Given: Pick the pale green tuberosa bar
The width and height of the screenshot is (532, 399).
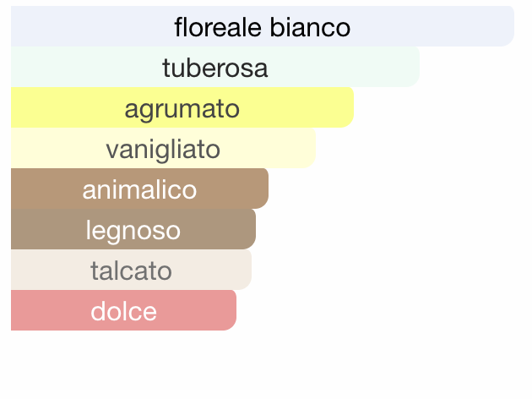Looking at the screenshot, I should point(215,67).
